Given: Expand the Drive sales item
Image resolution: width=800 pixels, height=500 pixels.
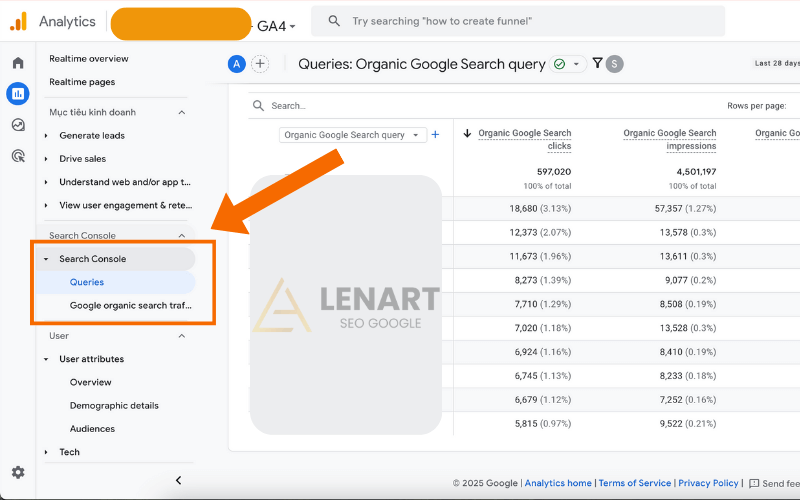Looking at the screenshot, I should [x=46, y=159].
